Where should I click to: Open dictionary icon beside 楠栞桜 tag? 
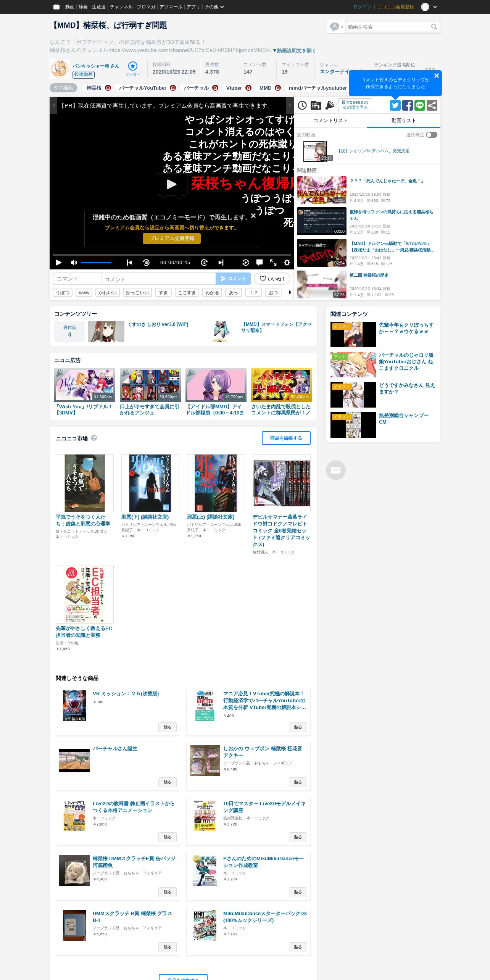coord(108,88)
